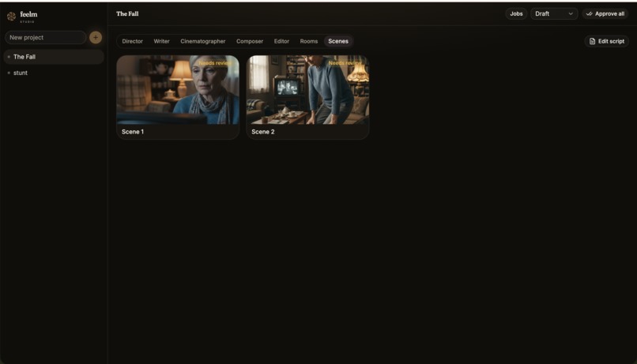Viewport: 637px width, 364px height.
Task: Select the Scenes tab
Action: click(338, 41)
